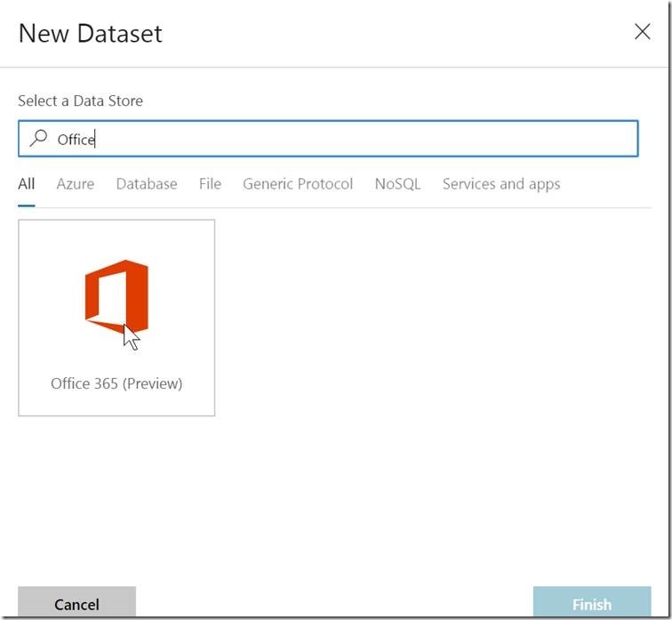Image resolution: width=672 pixels, height=620 pixels.
Task: Close the New Dataset dialog
Action: tap(642, 32)
